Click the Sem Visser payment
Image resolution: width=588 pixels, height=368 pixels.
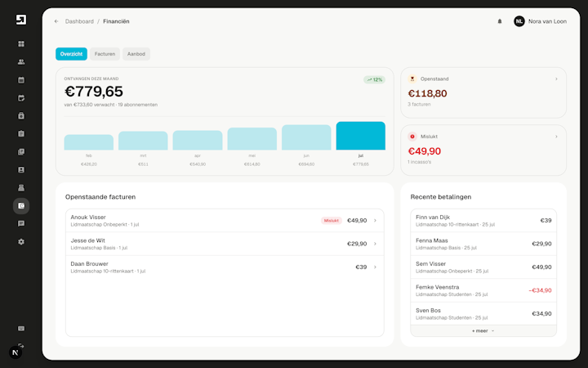point(483,267)
